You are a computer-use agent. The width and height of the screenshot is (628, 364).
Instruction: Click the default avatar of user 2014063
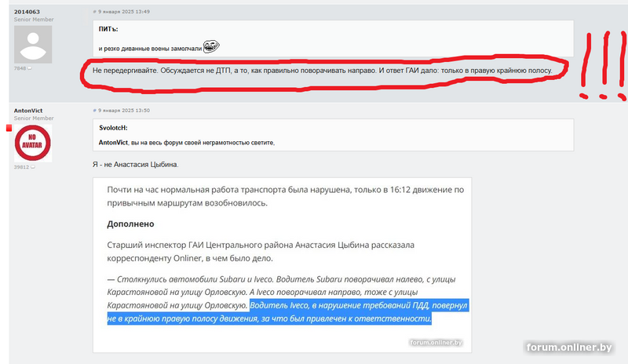point(33,45)
